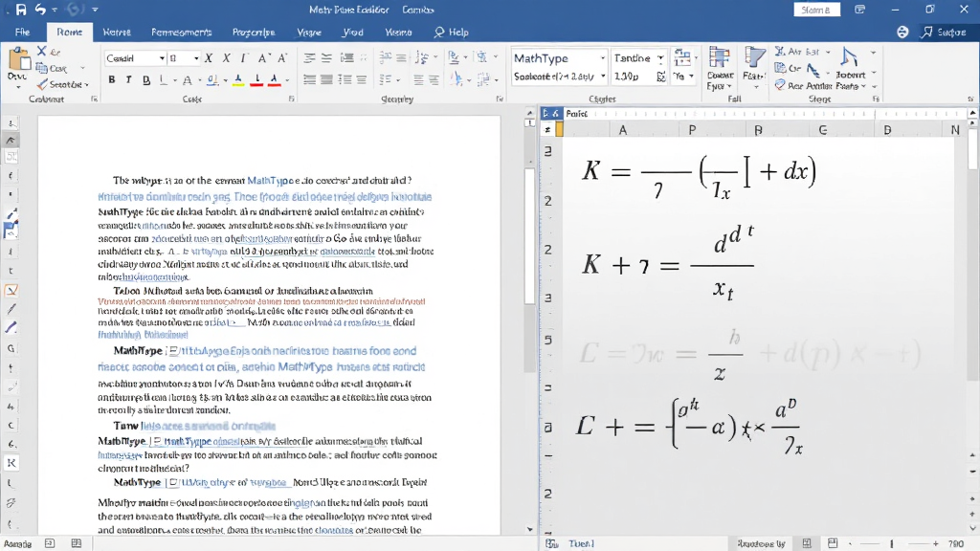Click the Sudoe share button
This screenshot has height=551, width=980.
944,32
